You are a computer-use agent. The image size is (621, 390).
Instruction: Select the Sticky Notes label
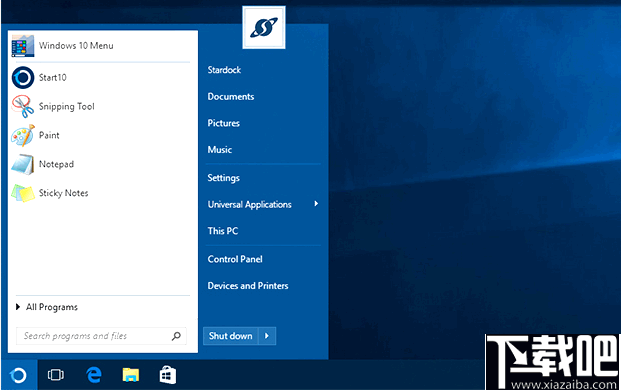(63, 193)
